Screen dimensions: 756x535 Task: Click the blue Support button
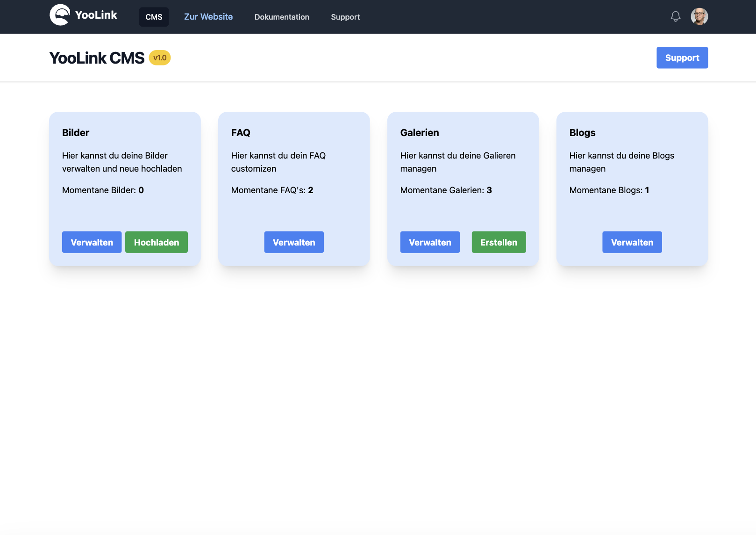tap(682, 58)
